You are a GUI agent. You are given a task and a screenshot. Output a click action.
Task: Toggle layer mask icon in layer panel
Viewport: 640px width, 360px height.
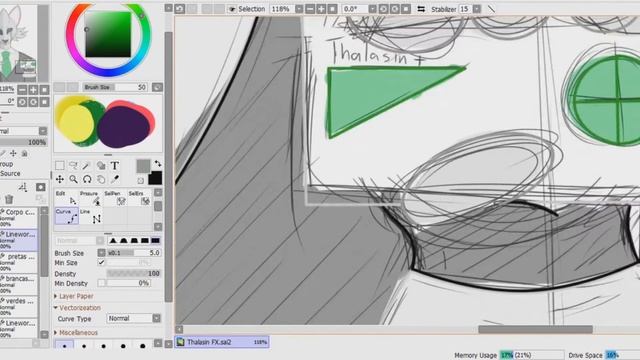[x=40, y=187]
